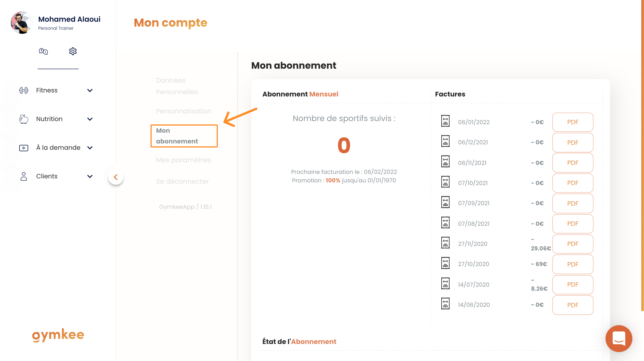Click the receipt icon for 14/07/2020
The image size is (644, 361).
445,283
